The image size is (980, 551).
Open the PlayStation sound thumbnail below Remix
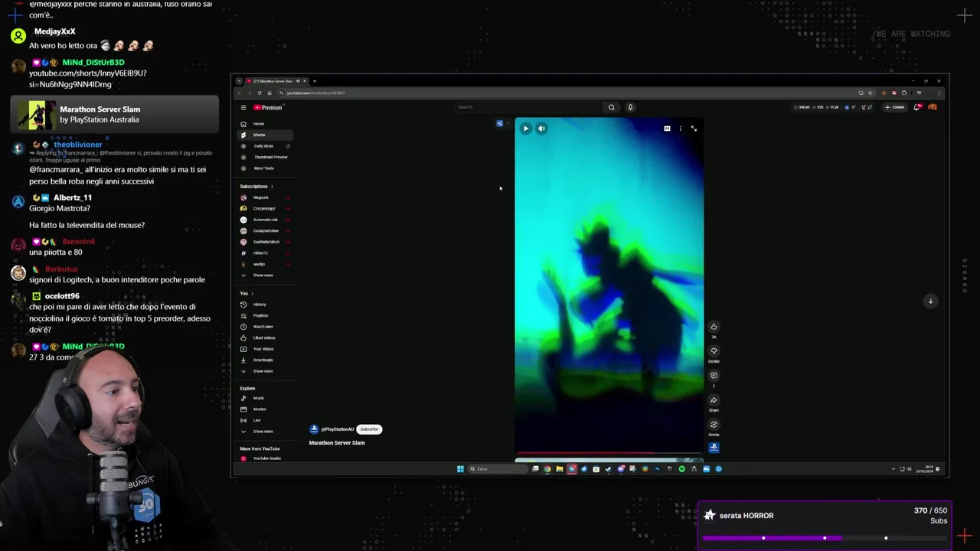(x=714, y=448)
